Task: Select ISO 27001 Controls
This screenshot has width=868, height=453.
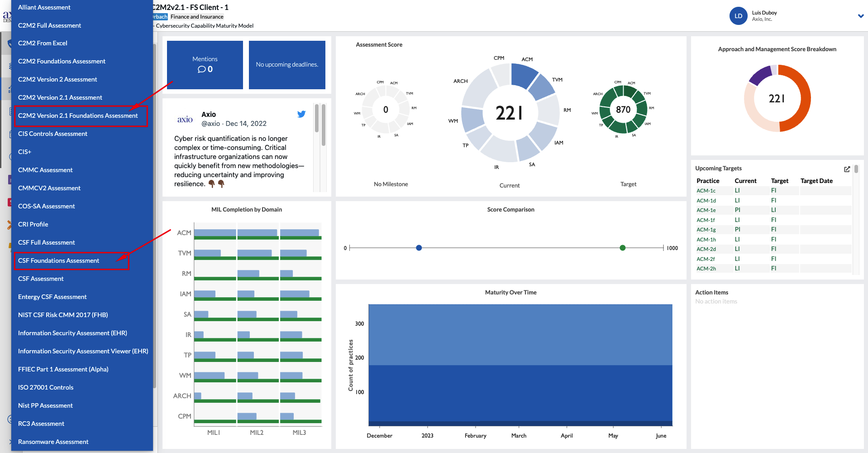Action: [x=46, y=387]
